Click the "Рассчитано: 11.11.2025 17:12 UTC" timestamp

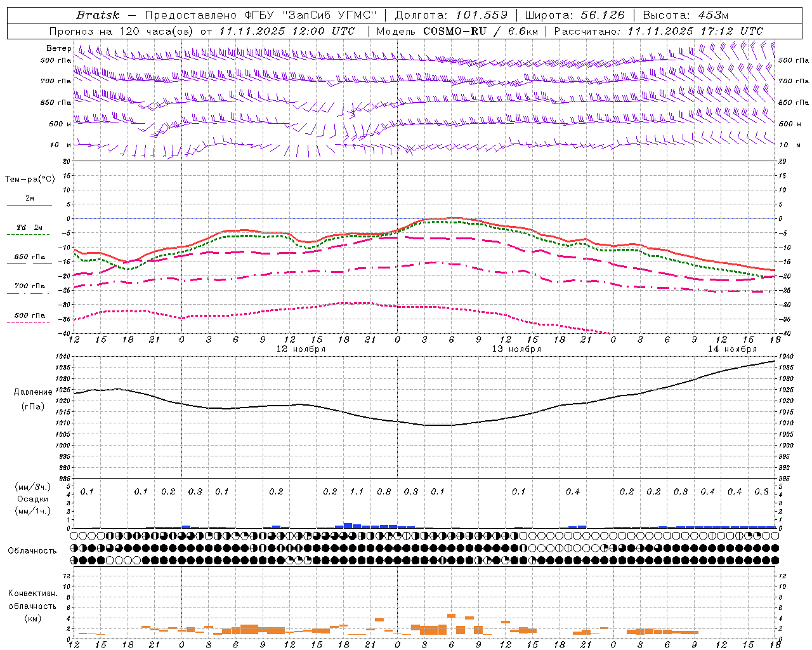(x=658, y=31)
